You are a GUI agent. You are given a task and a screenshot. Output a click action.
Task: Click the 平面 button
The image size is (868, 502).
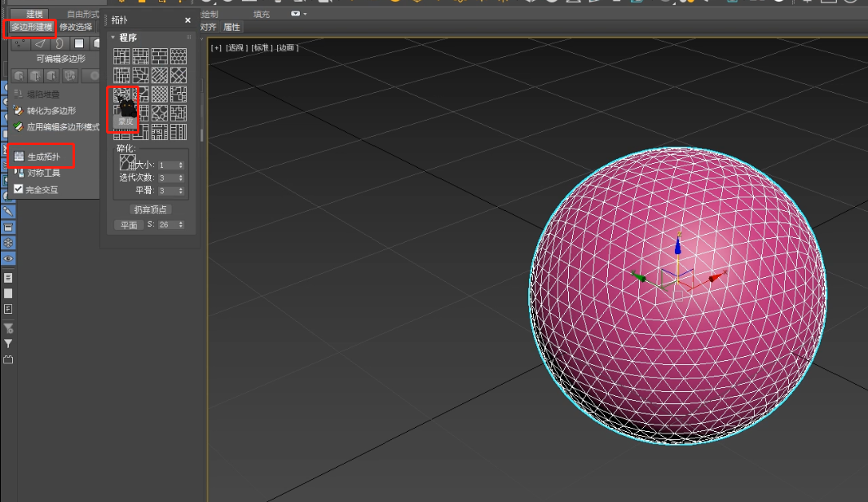coord(129,225)
